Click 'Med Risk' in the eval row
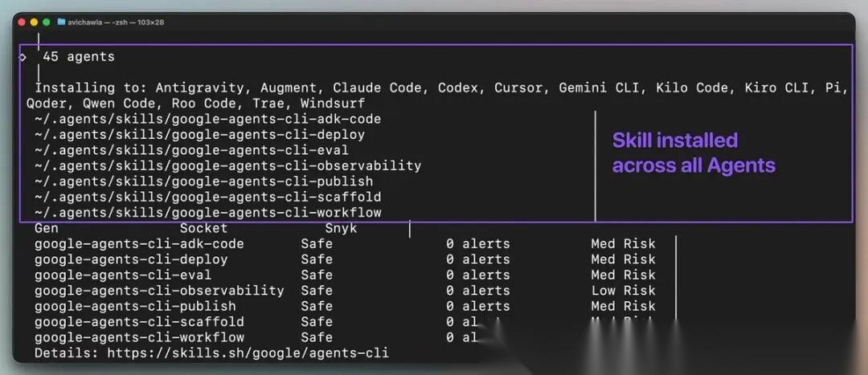Screen dimensions: 868x375 point(624,275)
